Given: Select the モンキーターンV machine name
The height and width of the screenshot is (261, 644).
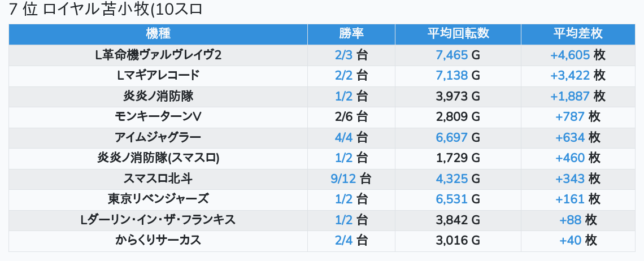Looking at the screenshot, I should click(x=158, y=116).
